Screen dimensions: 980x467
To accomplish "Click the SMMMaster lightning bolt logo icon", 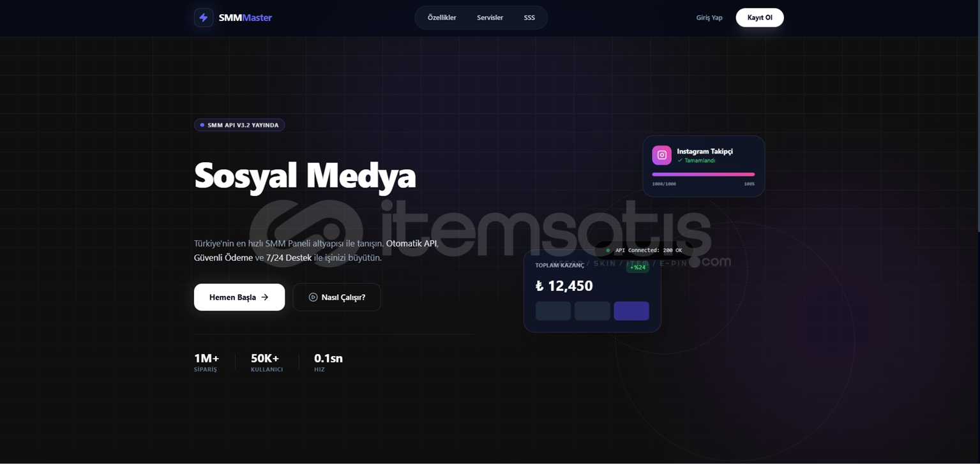I will pos(204,18).
